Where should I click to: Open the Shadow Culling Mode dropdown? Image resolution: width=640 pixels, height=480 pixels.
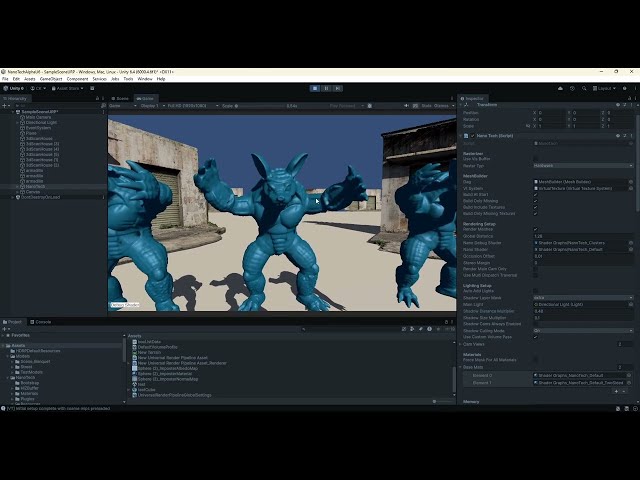583,331
